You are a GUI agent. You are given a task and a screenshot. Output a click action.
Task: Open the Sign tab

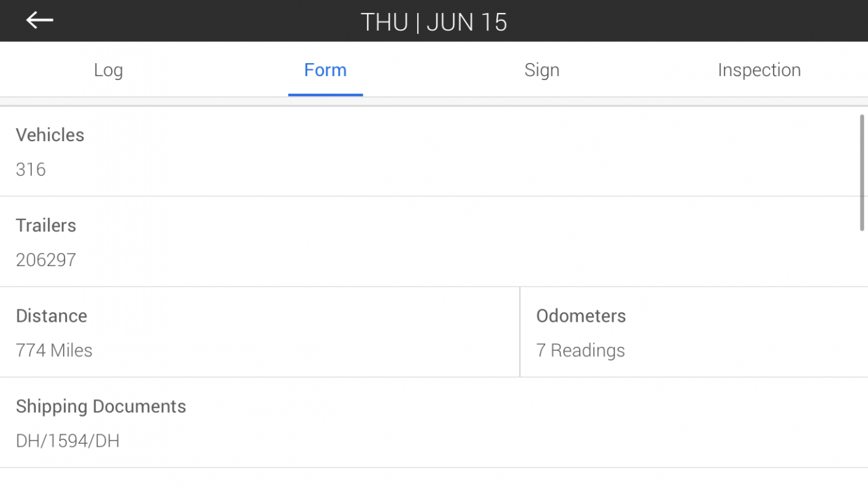(542, 70)
